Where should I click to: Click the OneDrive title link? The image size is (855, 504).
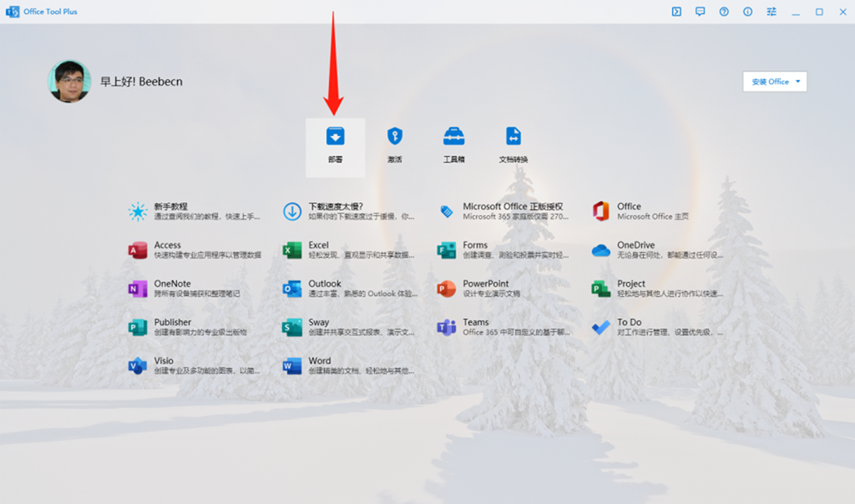635,245
